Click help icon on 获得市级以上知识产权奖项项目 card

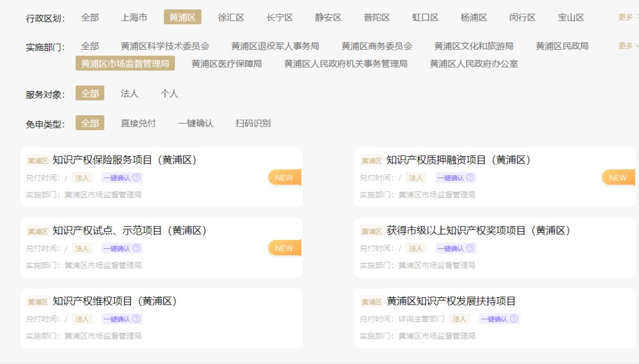click(x=470, y=248)
